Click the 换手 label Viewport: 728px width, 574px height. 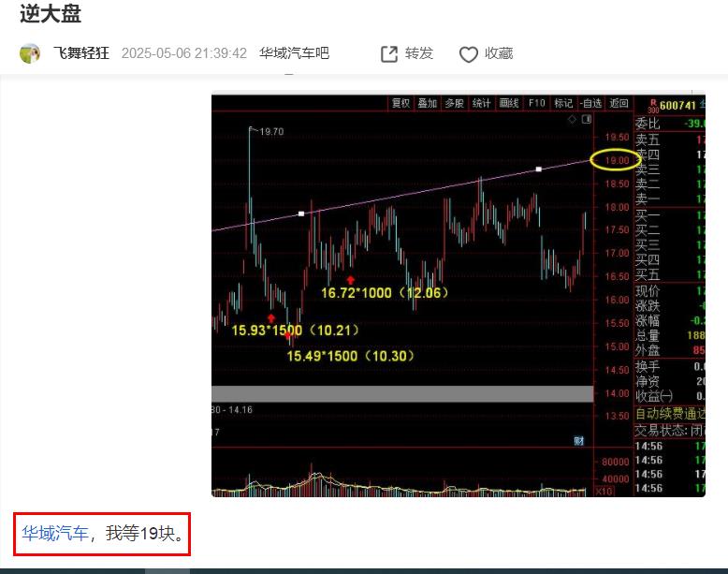click(648, 367)
